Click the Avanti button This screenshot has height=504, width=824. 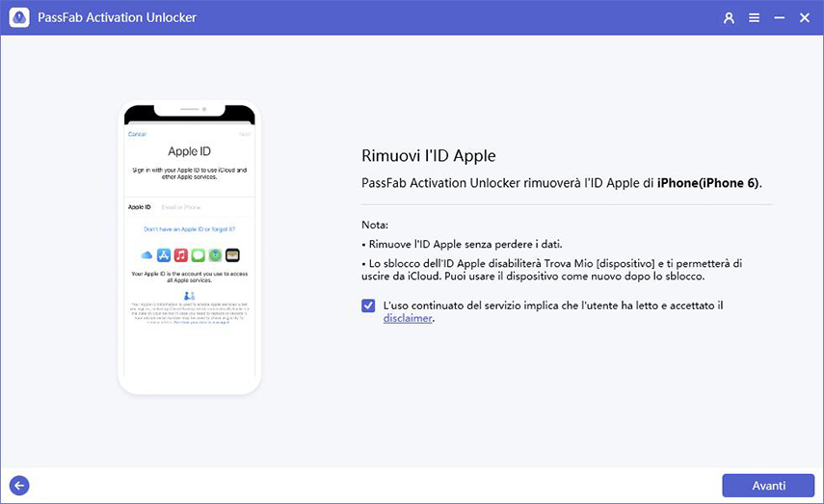(x=768, y=486)
